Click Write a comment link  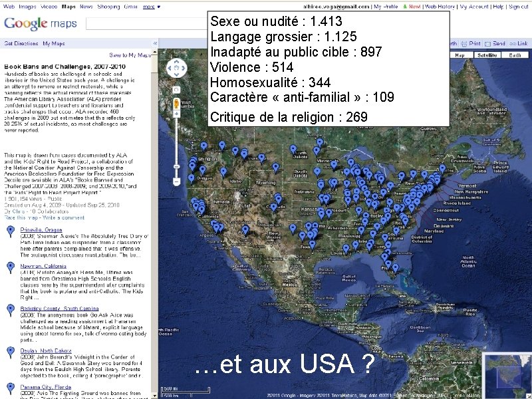63,217
